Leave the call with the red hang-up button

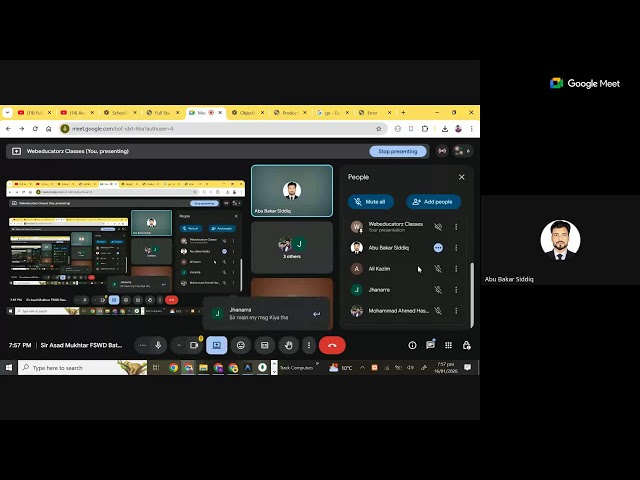tap(332, 345)
